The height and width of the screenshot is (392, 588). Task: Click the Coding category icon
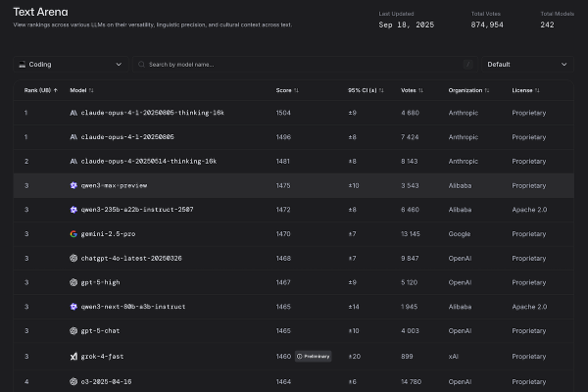click(x=23, y=65)
